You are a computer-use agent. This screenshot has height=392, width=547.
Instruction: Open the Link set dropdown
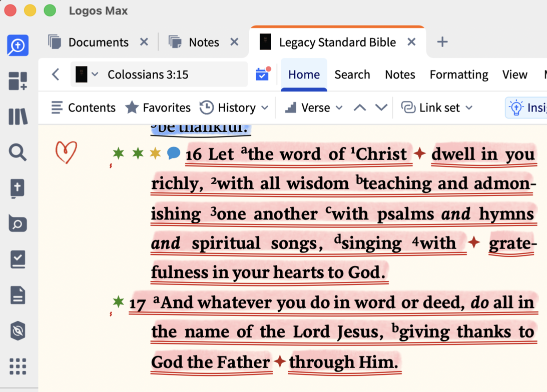coord(437,107)
